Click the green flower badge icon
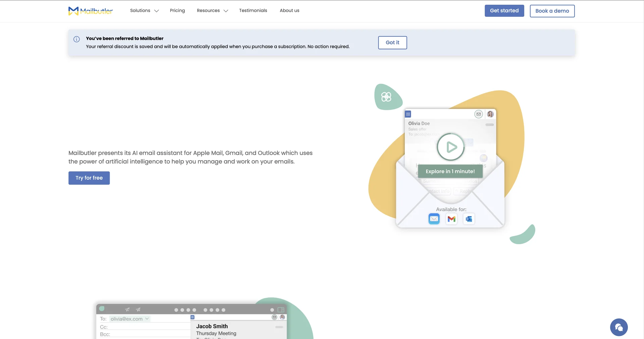The width and height of the screenshot is (644, 339). (x=386, y=97)
